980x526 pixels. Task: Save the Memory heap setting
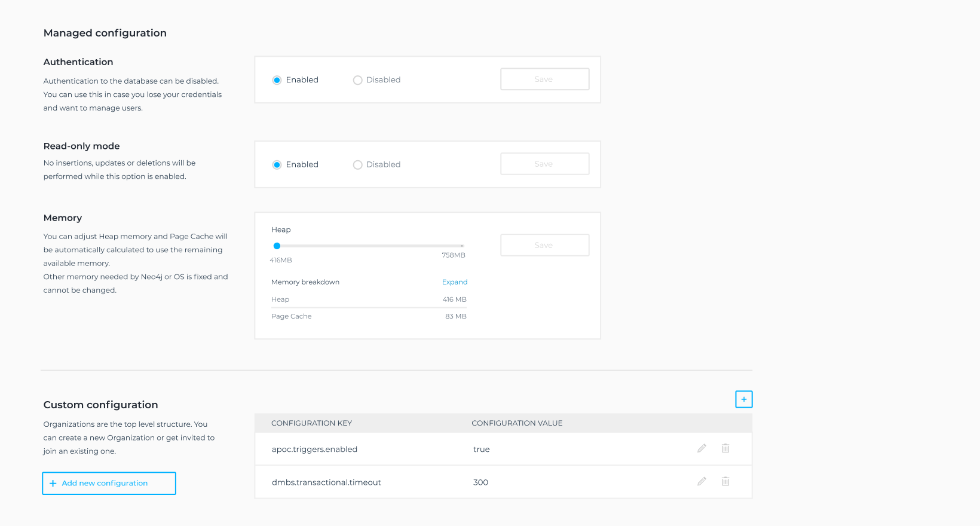(x=544, y=245)
